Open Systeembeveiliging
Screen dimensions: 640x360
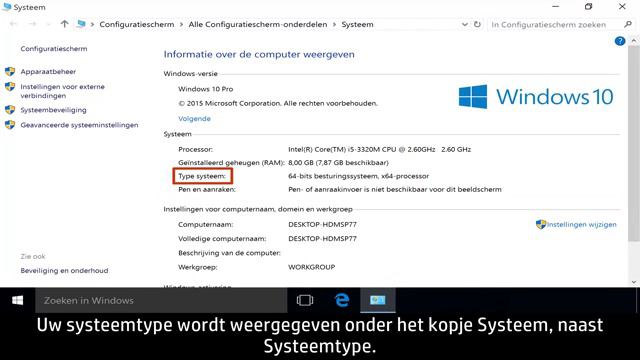pyautogui.click(x=53, y=110)
